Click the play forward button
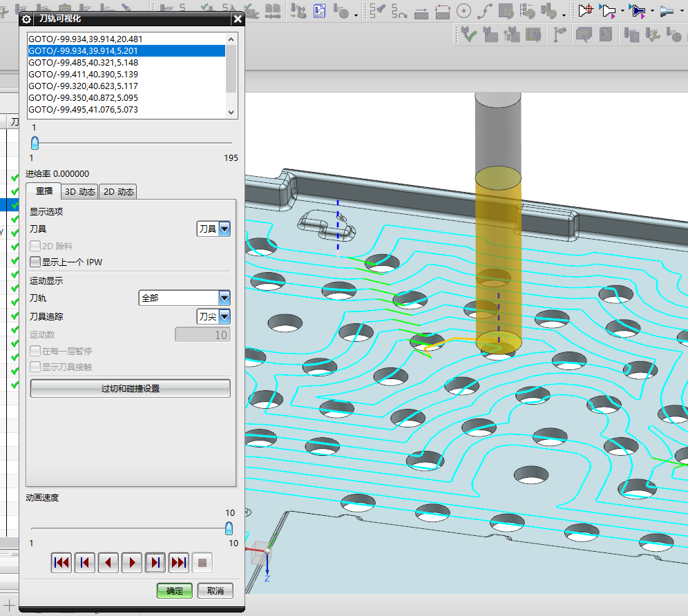This screenshot has width=688, height=616. [x=131, y=563]
